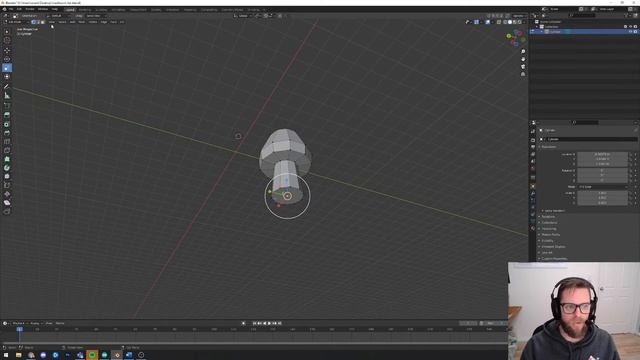Open the Mesh menu in viewport header
The image size is (640, 360).
(x=82, y=22)
